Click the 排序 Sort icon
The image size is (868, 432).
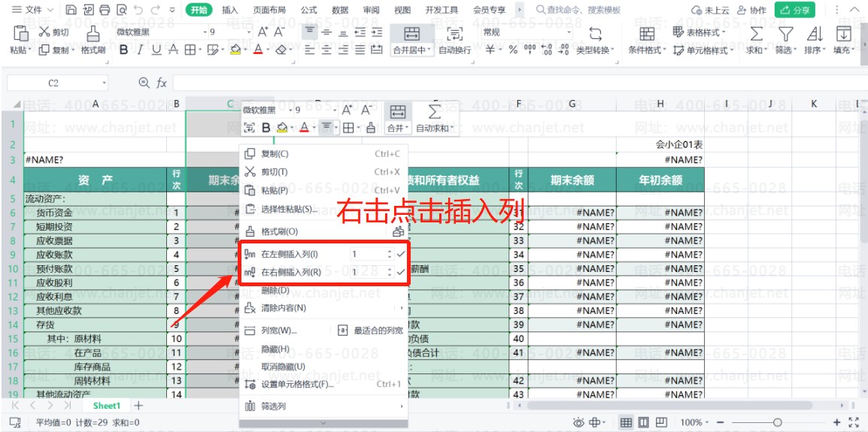pos(815,35)
